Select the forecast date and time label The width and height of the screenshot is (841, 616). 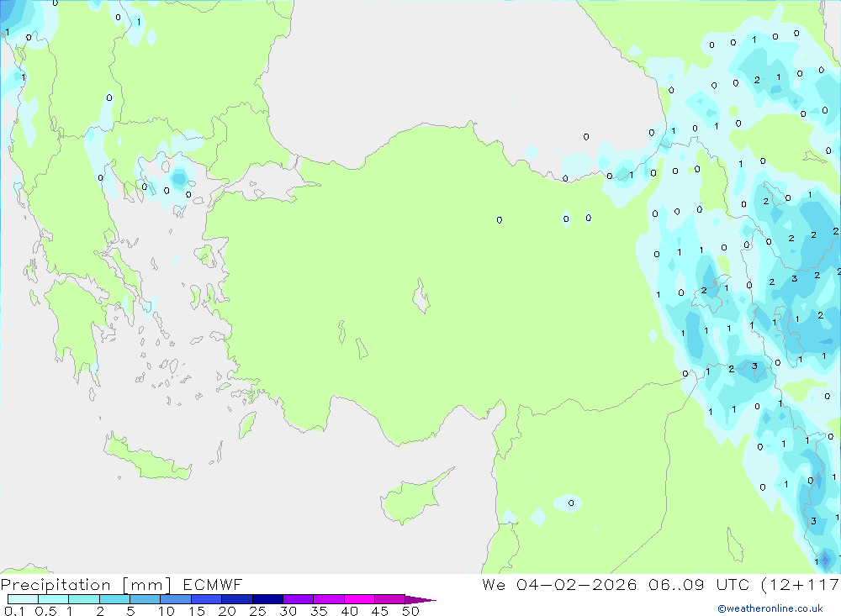[660, 585]
